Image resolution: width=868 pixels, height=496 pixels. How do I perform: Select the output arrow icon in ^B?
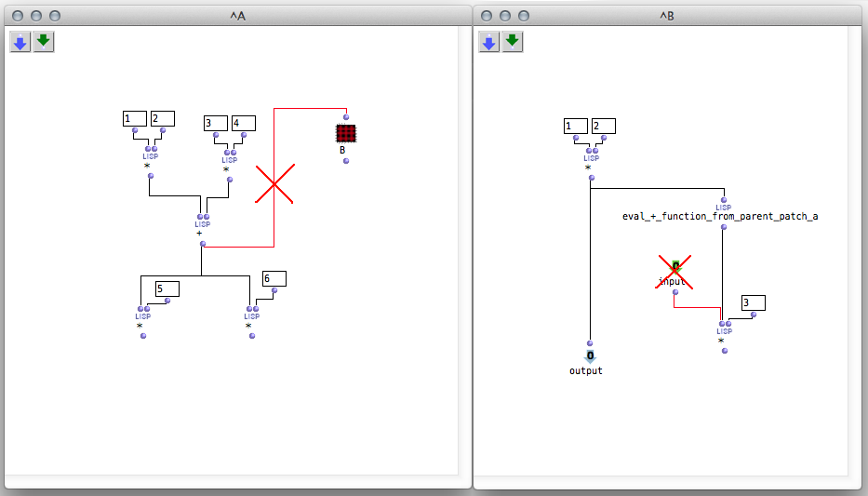[x=590, y=355]
